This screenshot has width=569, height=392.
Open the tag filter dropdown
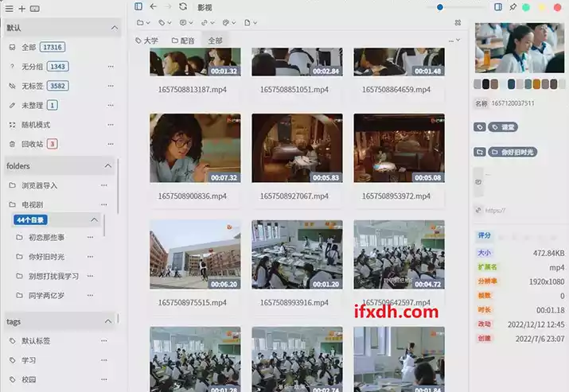tap(165, 22)
